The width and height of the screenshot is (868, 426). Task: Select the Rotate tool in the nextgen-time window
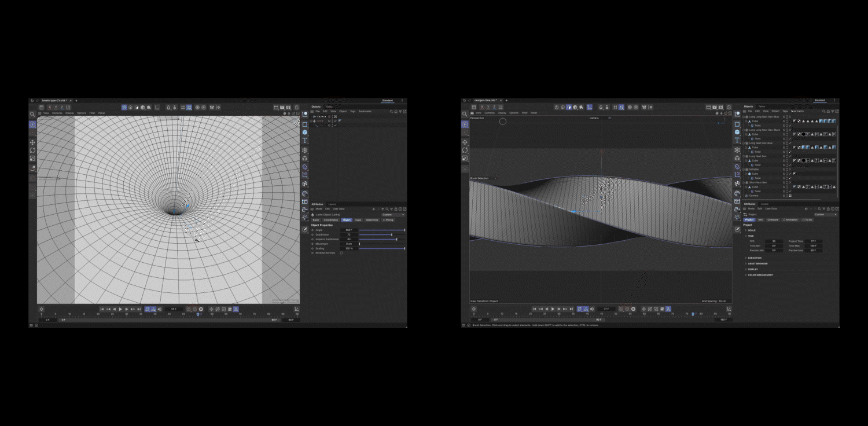point(465,150)
